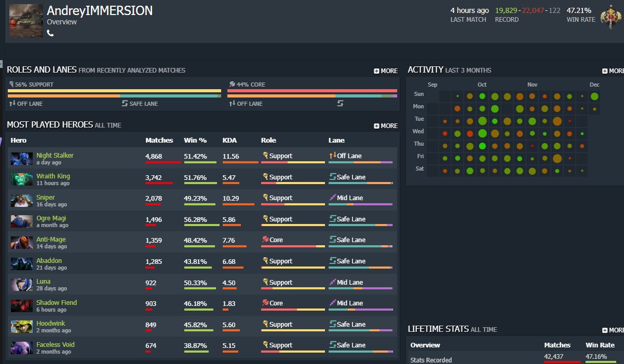Expand More in Most Played Heroes
Screen dimensions: 624x364
coord(386,126)
